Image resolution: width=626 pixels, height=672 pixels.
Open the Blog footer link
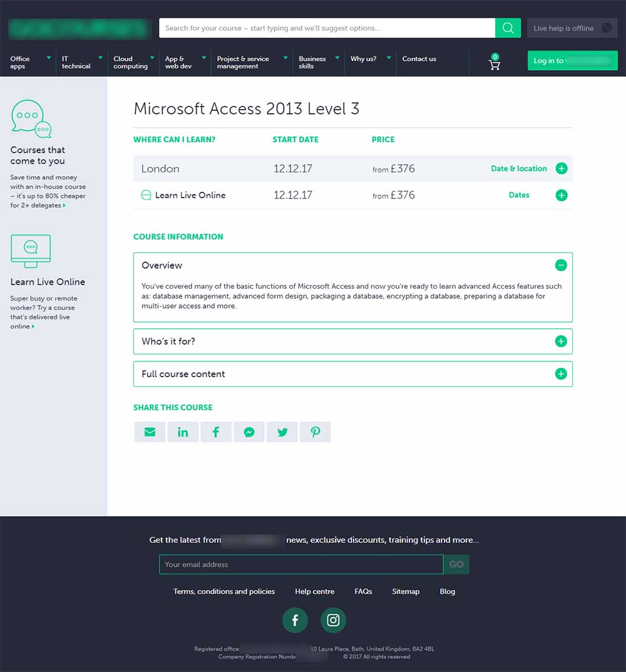pos(448,591)
